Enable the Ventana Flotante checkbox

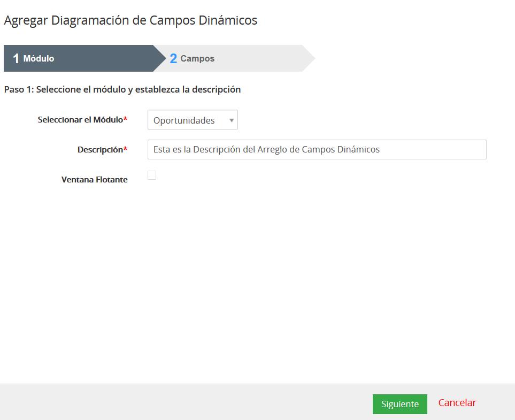(152, 175)
